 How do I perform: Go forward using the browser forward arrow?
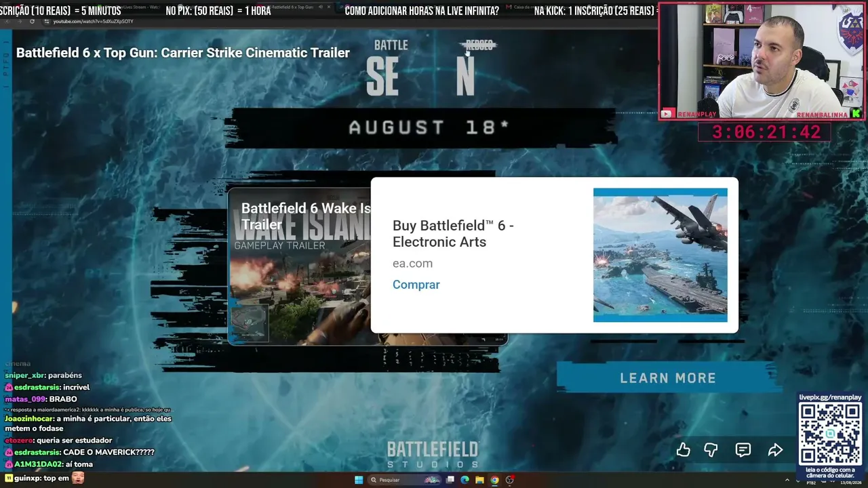20,21
